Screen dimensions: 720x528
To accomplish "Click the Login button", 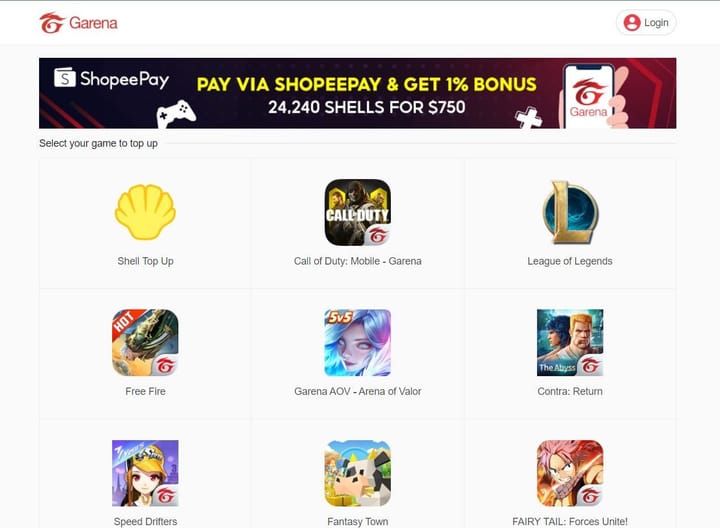I will pos(646,22).
